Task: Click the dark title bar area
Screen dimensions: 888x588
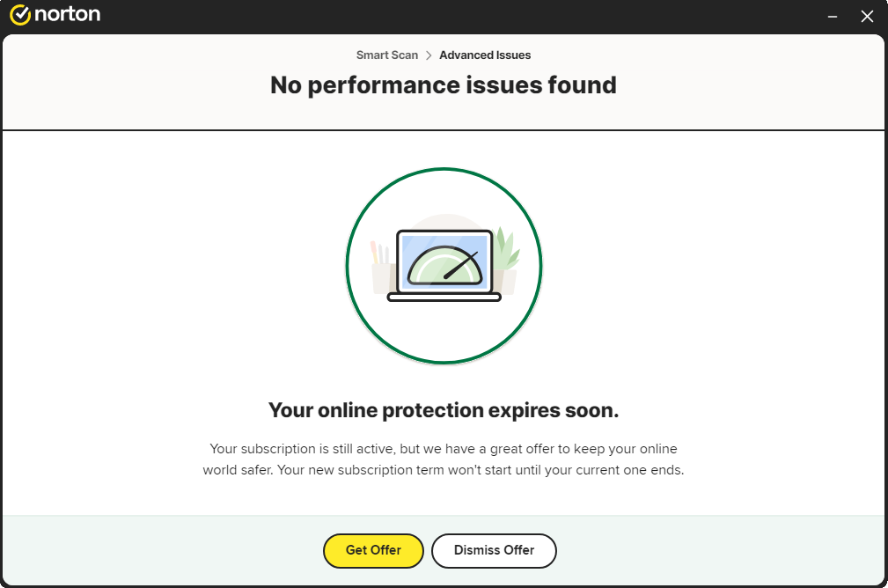Action: click(x=453, y=16)
